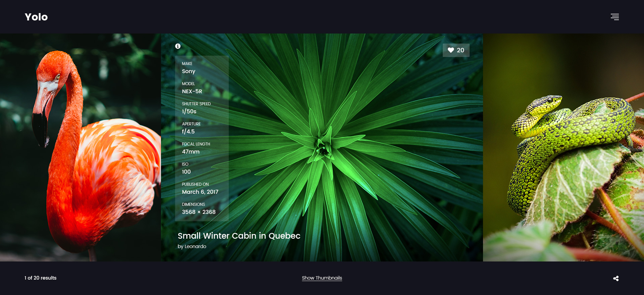
Task: Click the NEX-5R model value
Action: [x=192, y=92]
